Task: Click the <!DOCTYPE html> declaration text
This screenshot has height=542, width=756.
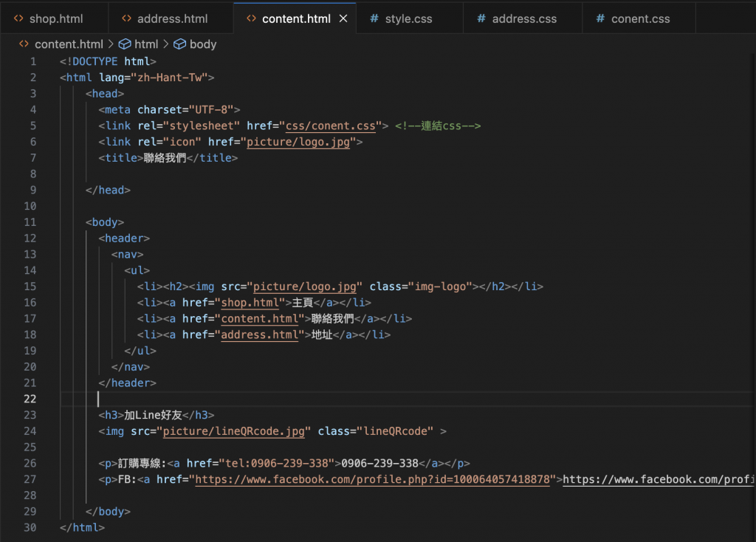Action: click(108, 62)
